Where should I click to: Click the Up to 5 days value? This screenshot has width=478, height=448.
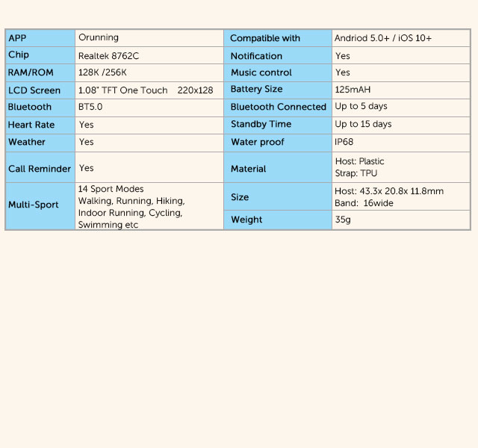(361, 106)
